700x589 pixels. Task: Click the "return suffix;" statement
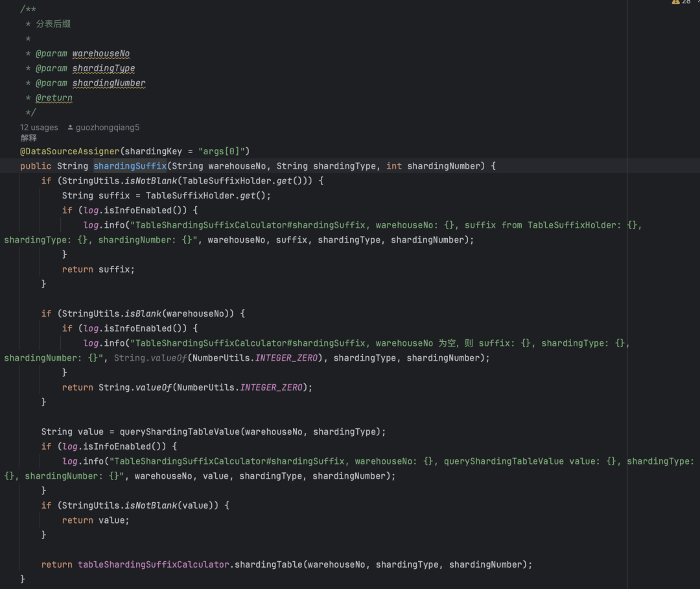point(99,269)
